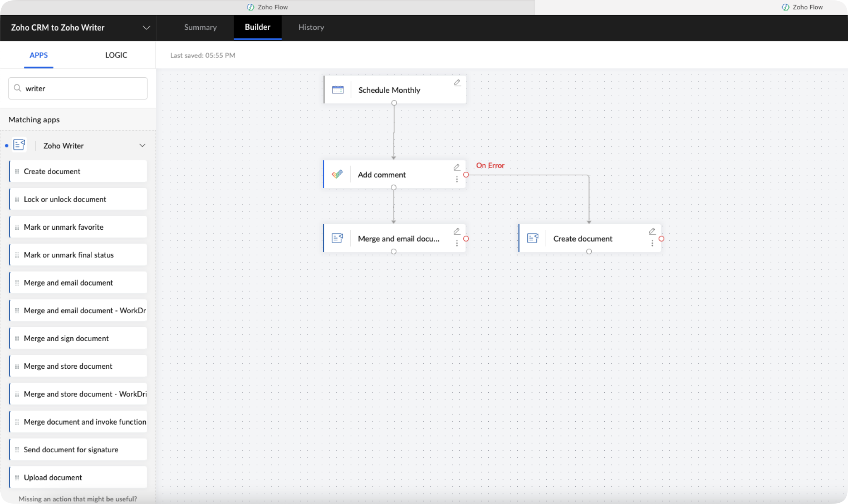Switch to the LOGIC tab
The image size is (848, 504).
tap(116, 55)
